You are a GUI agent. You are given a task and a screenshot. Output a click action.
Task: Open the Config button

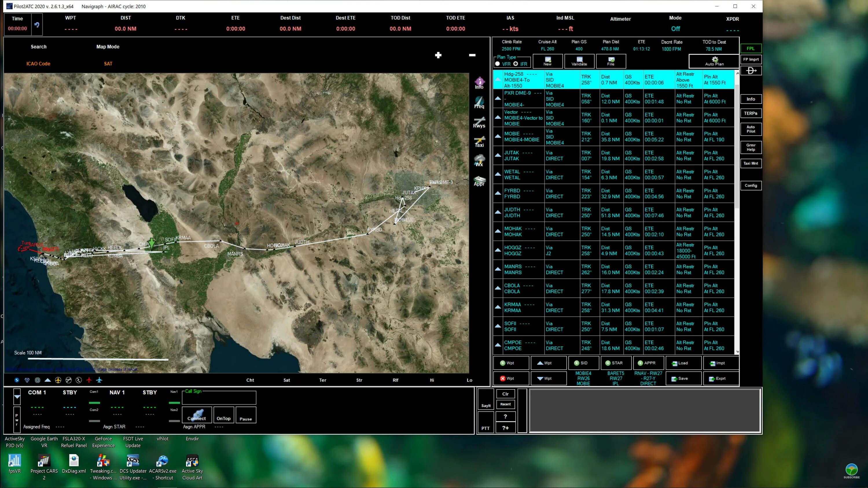pos(751,186)
